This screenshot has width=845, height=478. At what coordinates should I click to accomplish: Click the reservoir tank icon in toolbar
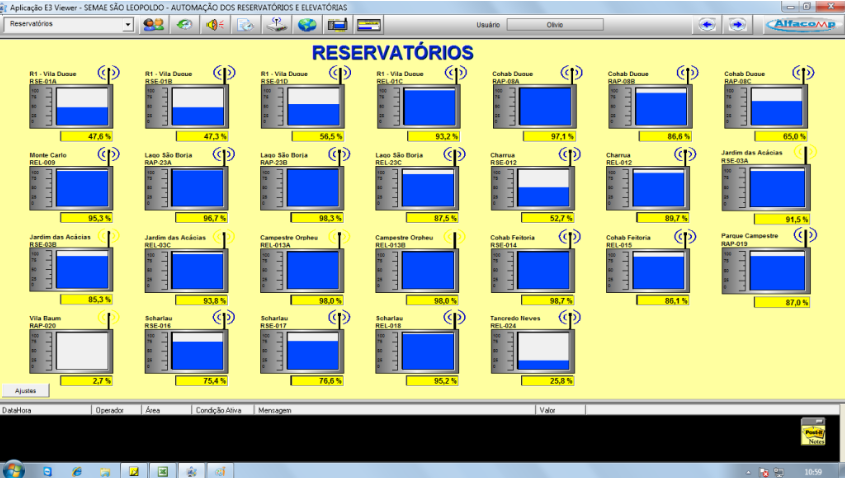pyautogui.click(x=338, y=24)
